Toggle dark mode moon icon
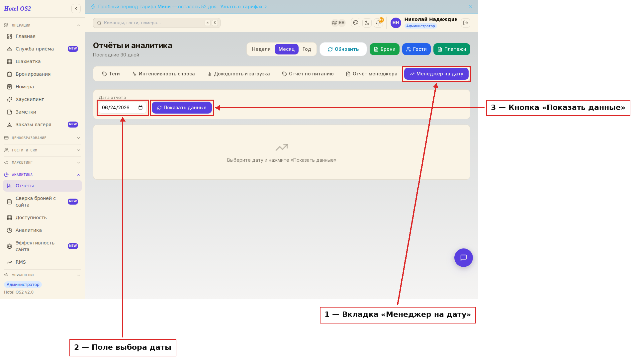The width and height of the screenshot is (638, 364). pyautogui.click(x=367, y=23)
